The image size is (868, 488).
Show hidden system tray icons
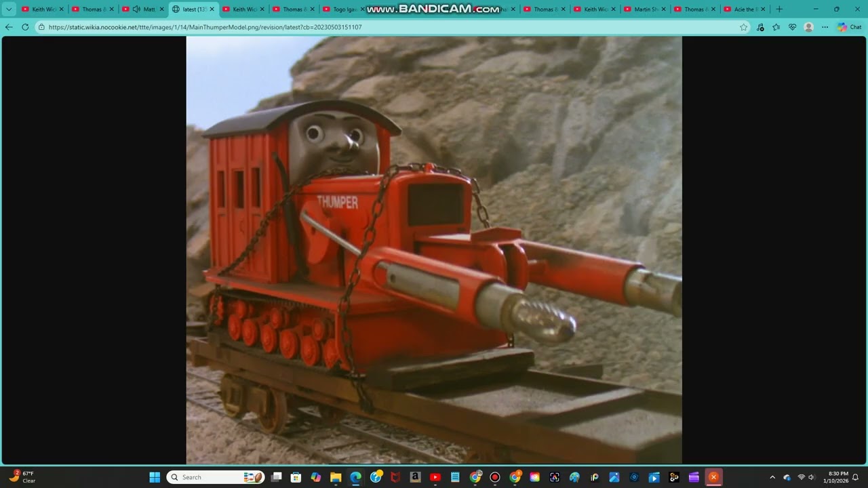(772, 477)
